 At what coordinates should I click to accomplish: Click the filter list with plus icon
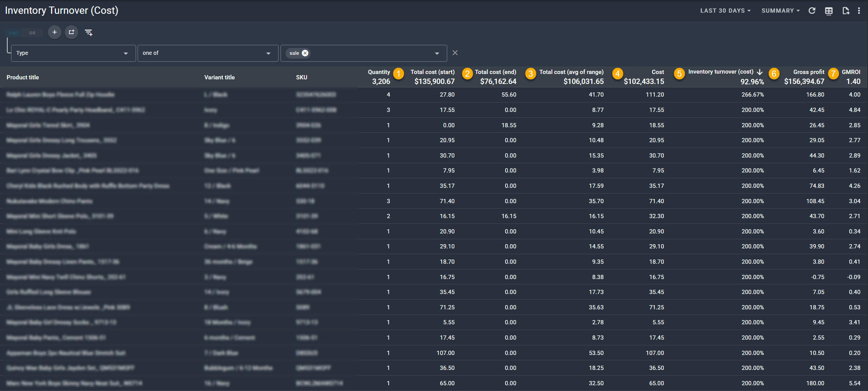89,33
